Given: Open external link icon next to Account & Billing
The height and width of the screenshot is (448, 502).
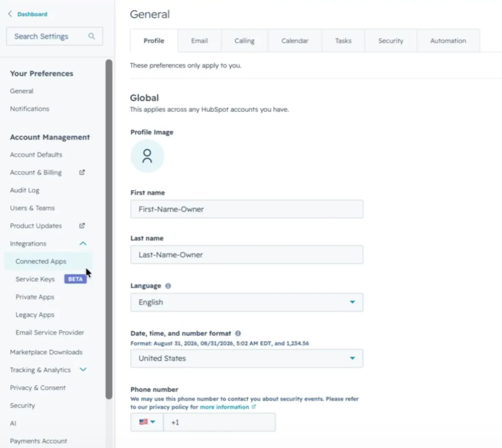Looking at the screenshot, I should [x=82, y=172].
